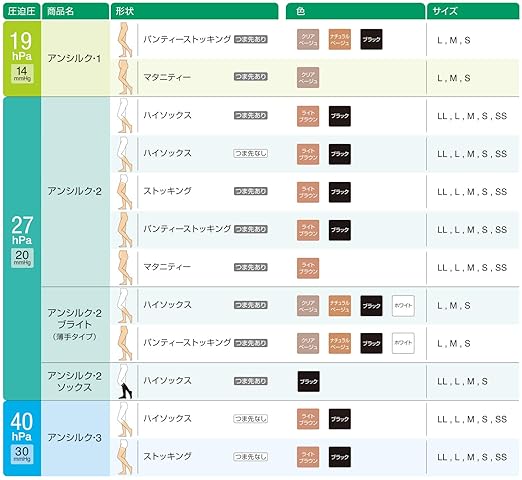Select the 形状 column header
Viewport: 522px width, 480px height.
pos(194,11)
